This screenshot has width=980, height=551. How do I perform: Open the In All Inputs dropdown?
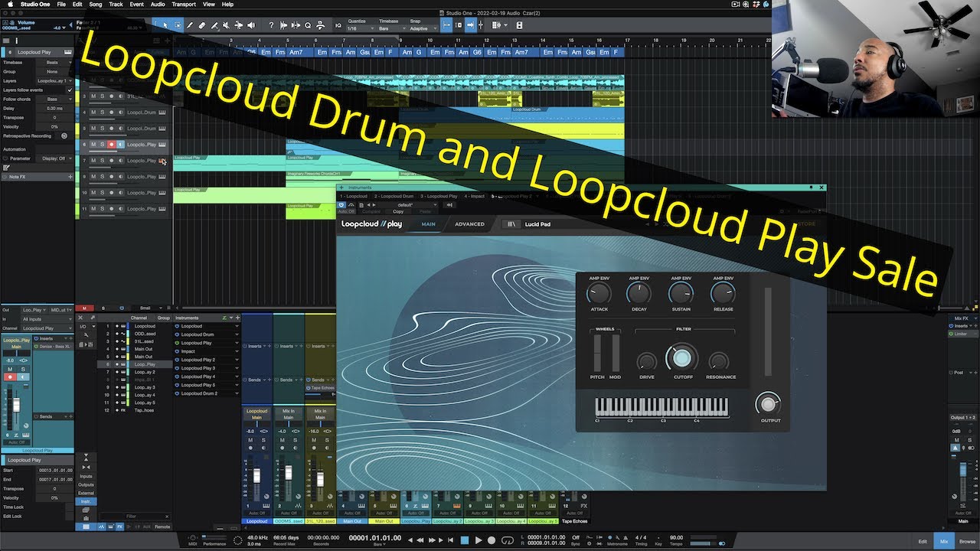click(47, 319)
